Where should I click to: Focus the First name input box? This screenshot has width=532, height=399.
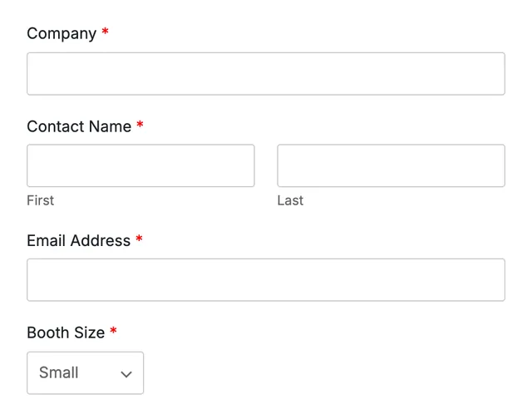pyautogui.click(x=140, y=165)
